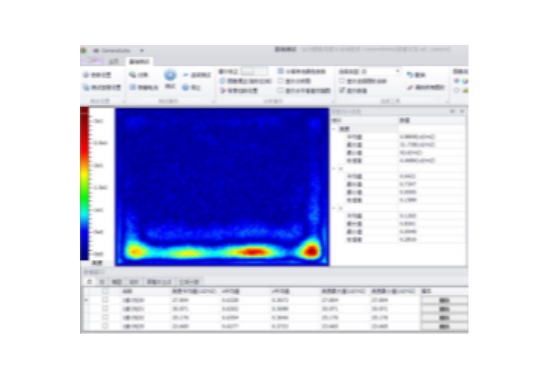Click the application logo in the title bar
The width and height of the screenshot is (540, 380).
[x=84, y=50]
